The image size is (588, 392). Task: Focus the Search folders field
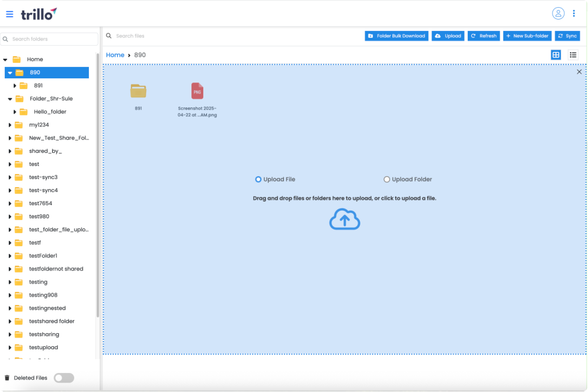pyautogui.click(x=49, y=39)
